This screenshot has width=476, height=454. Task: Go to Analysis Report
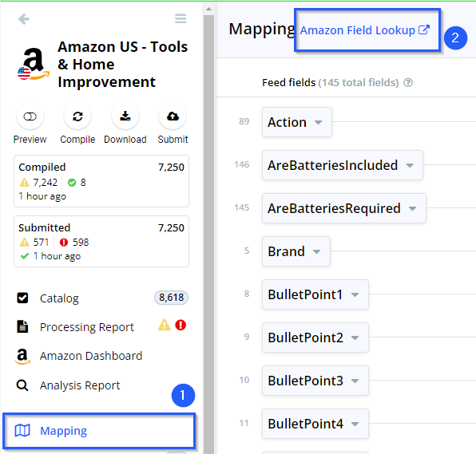(80, 385)
